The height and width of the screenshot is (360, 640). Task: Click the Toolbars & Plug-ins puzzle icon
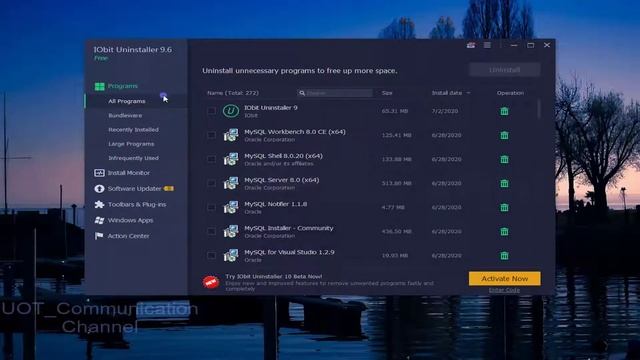99,204
